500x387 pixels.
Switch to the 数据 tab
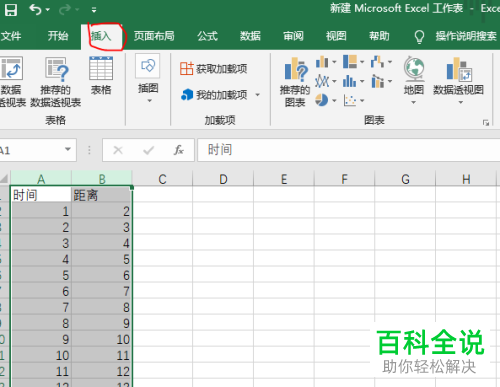[250, 36]
